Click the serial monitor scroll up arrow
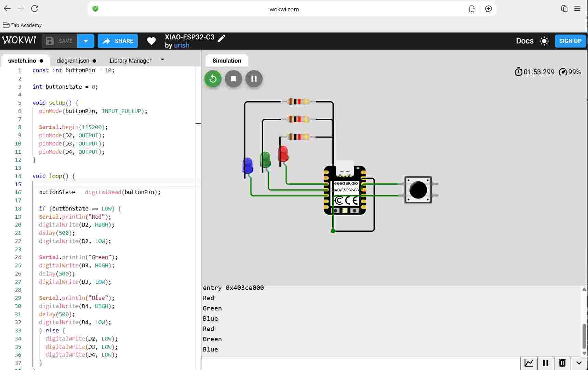Screen dimensions: 588x370 tap(584, 289)
